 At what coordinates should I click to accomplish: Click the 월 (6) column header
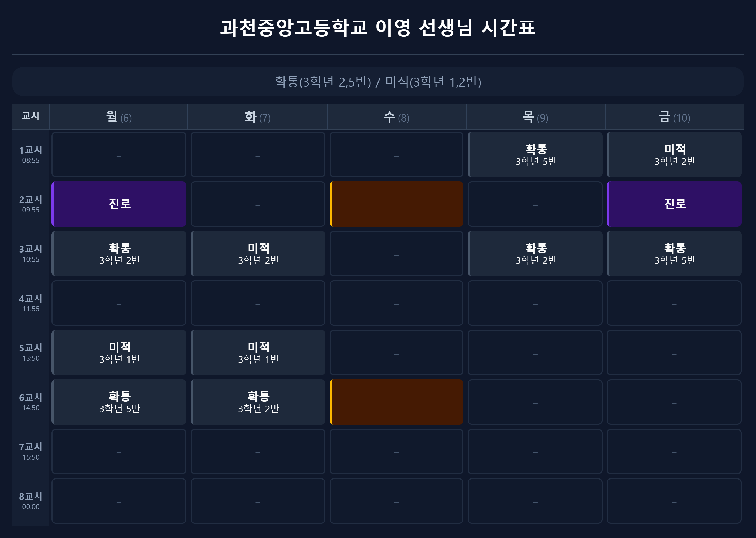(x=119, y=117)
